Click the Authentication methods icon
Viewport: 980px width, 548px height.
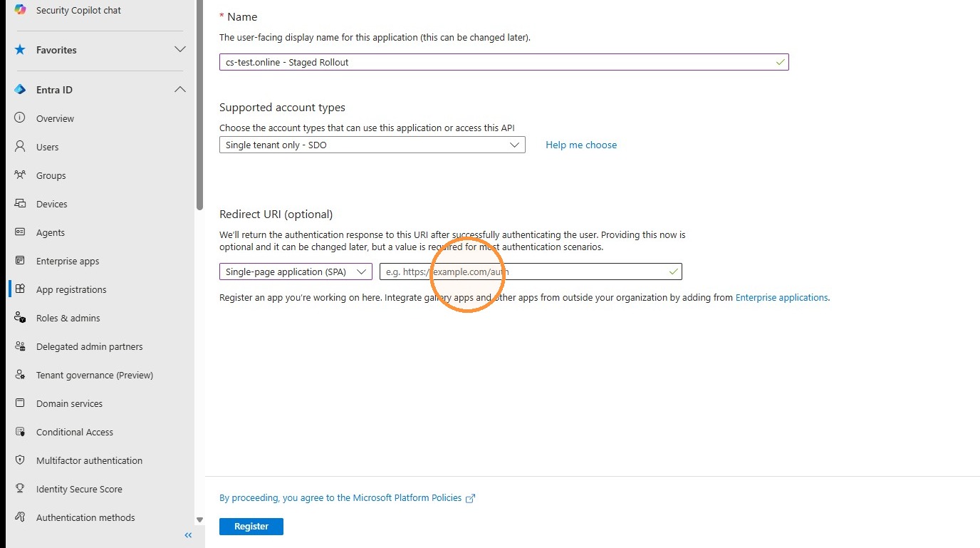(20, 517)
